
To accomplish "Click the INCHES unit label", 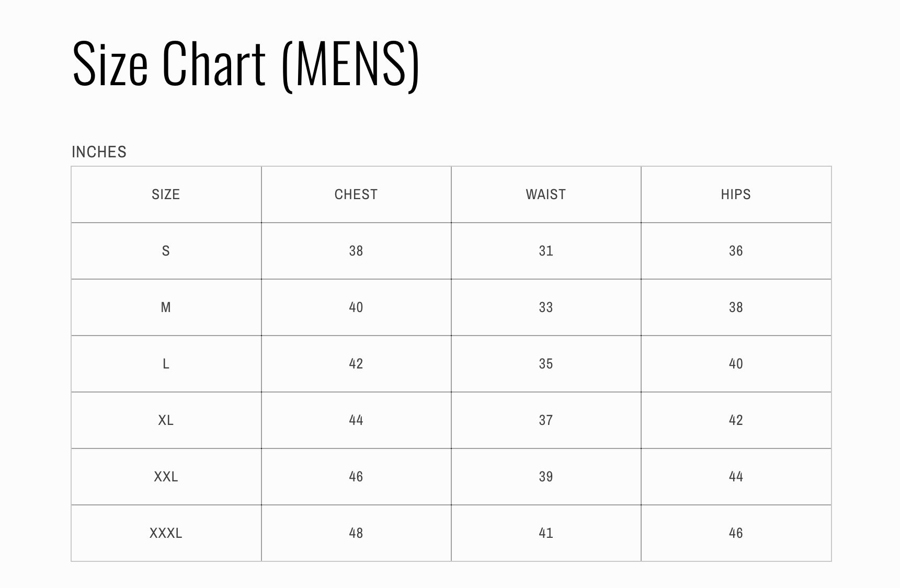I will coord(99,152).
